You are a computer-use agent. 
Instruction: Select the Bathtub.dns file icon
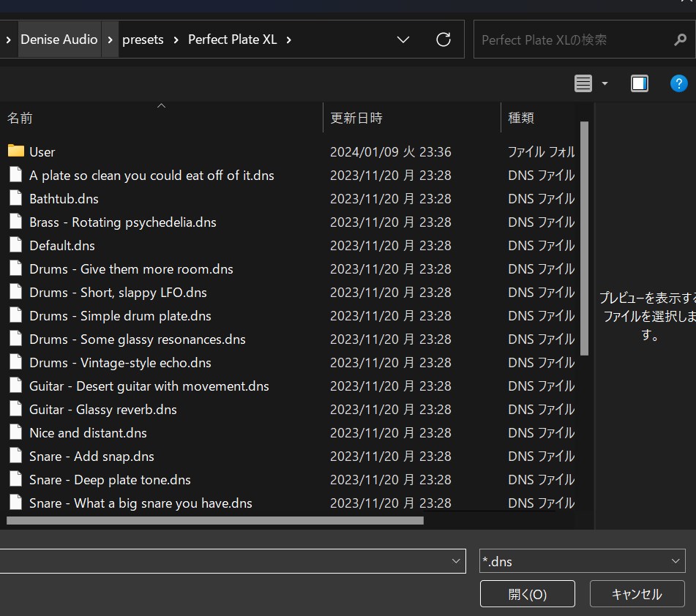point(16,198)
